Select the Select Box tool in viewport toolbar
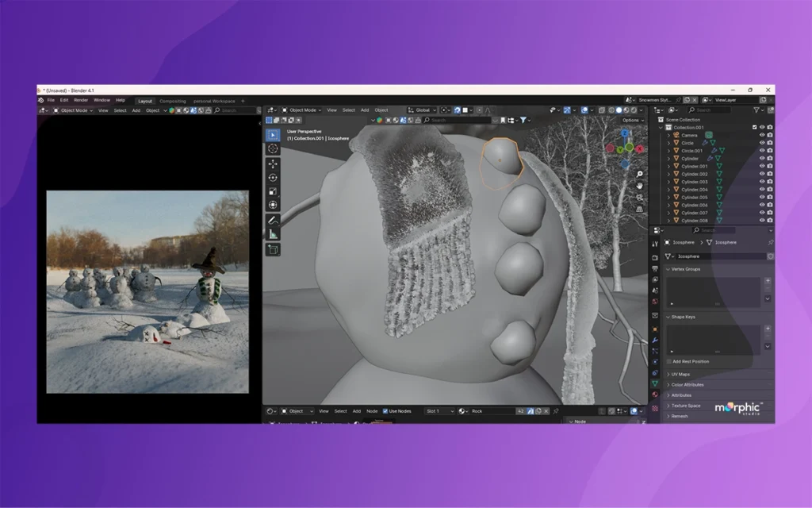 pos(273,135)
